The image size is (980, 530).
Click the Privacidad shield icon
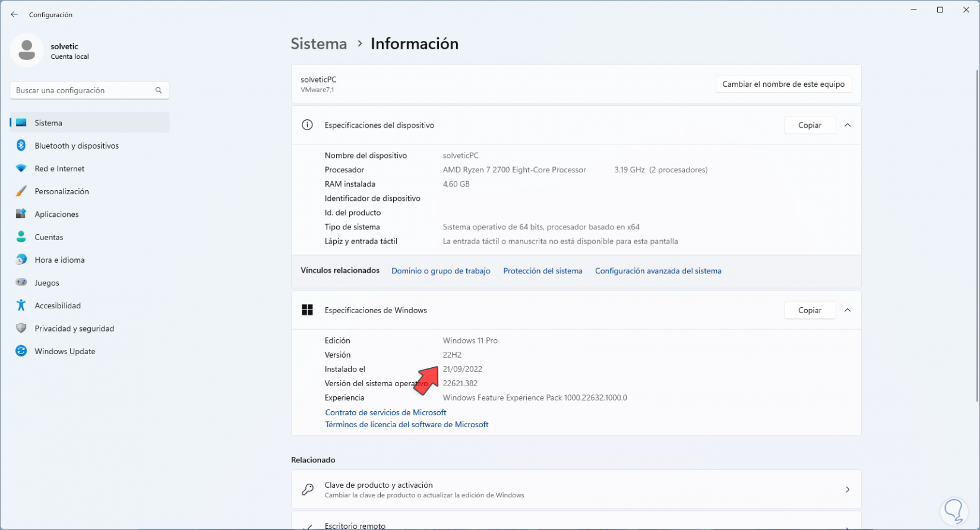[21, 328]
